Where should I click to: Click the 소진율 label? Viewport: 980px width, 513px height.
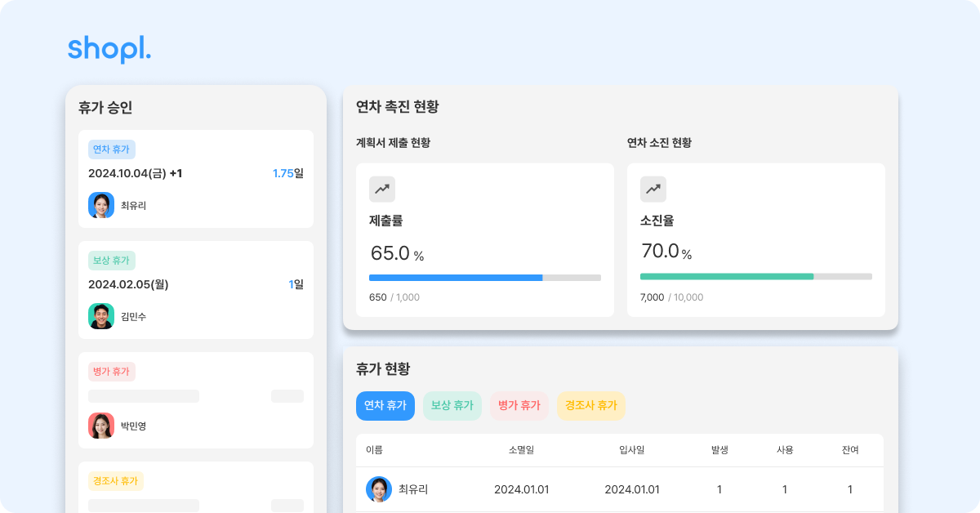click(657, 221)
